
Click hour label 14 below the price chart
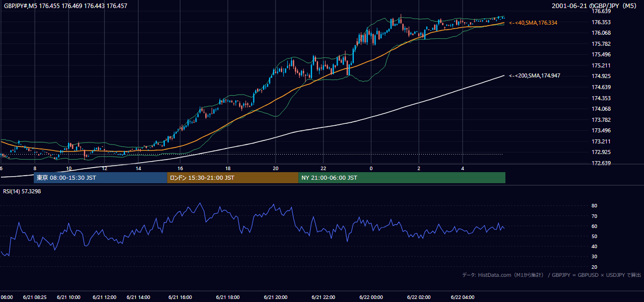139,168
